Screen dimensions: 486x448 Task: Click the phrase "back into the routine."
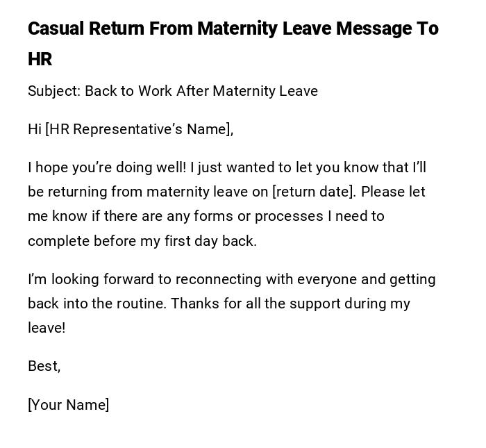pyautogui.click(x=97, y=304)
